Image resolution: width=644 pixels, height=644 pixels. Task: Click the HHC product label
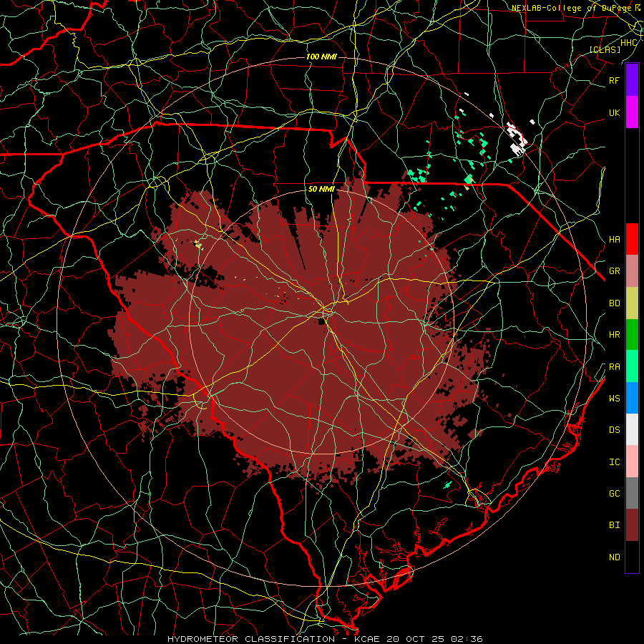pyautogui.click(x=629, y=43)
